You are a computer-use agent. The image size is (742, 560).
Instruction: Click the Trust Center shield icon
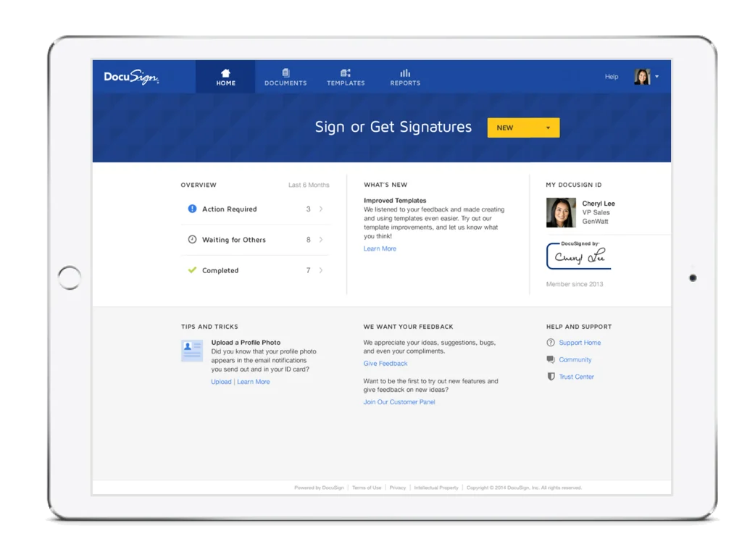pyautogui.click(x=551, y=377)
